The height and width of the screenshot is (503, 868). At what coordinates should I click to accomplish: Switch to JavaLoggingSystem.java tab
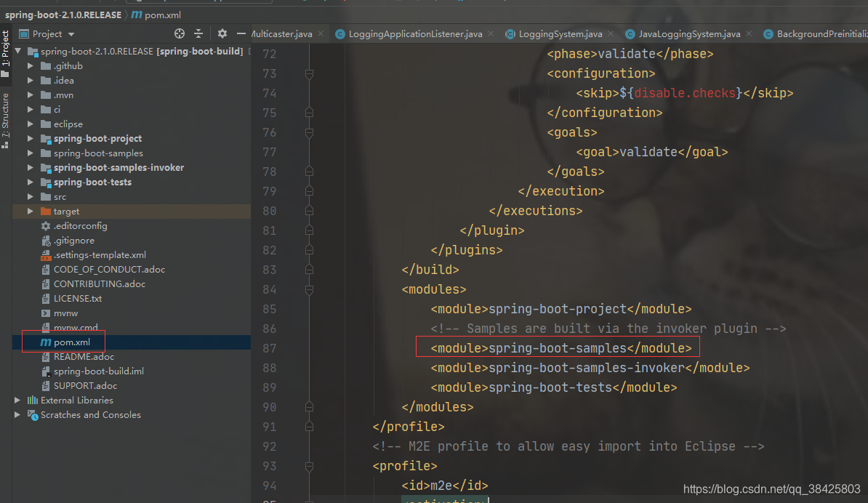click(689, 33)
